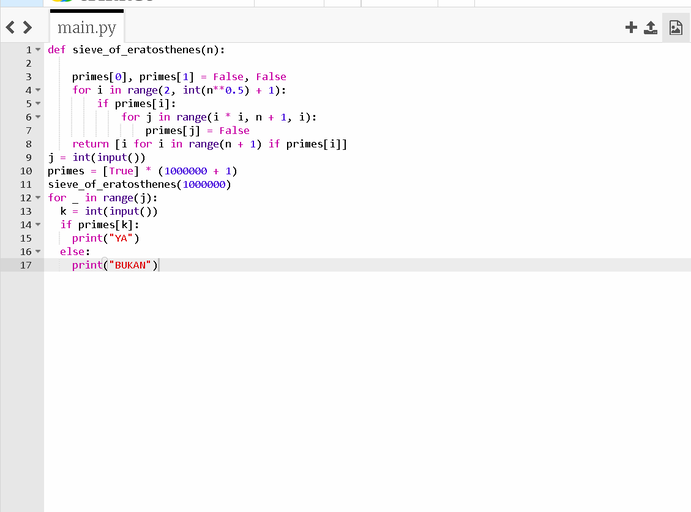The height and width of the screenshot is (512, 691).
Task: Click 'k = int(input())' on line 13
Action: (x=109, y=211)
